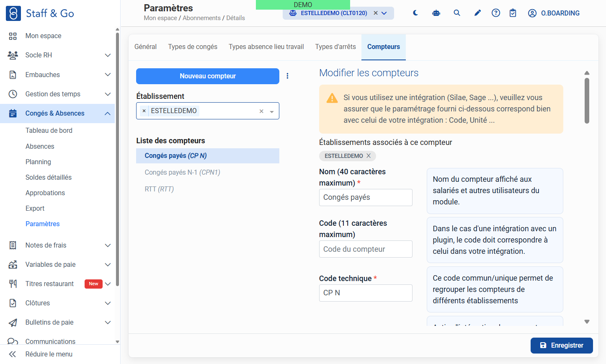The width and height of the screenshot is (606, 364).
Task: Click the pencil edit icon in header
Action: click(x=477, y=13)
